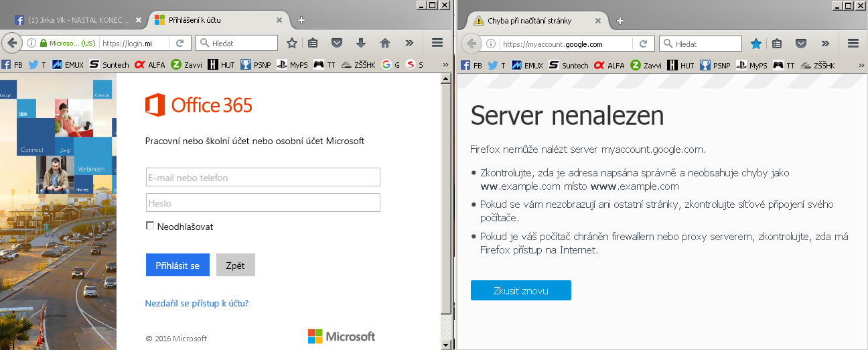Save to Pocket in Office 365 window
The height and width of the screenshot is (350, 868).
338,43
